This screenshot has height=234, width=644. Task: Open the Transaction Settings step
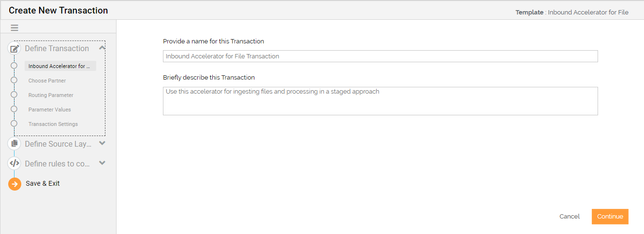pos(53,124)
